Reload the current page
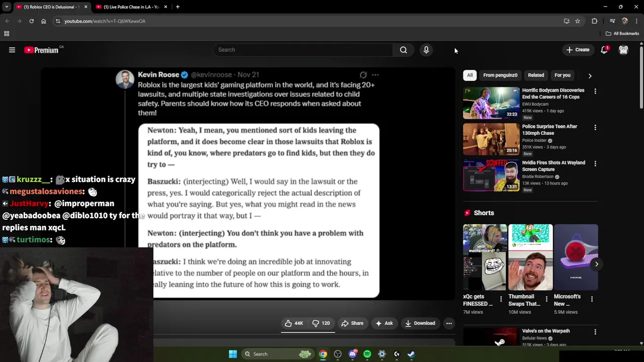644x362 pixels. click(x=31, y=21)
